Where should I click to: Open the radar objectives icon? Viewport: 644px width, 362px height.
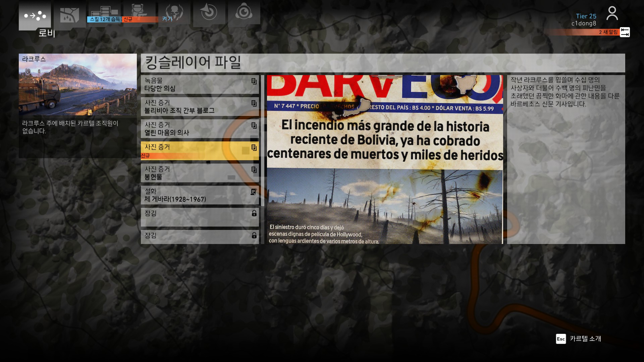point(209,13)
